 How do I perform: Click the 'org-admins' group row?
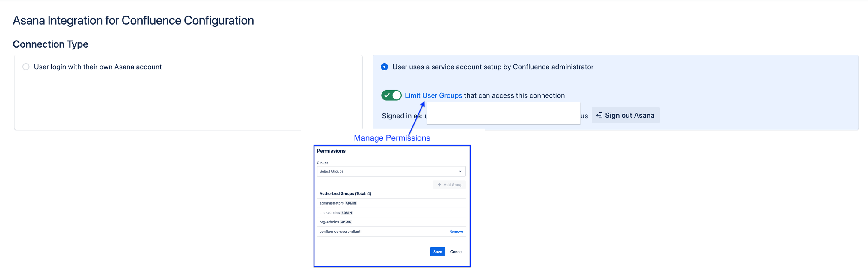[391, 222]
